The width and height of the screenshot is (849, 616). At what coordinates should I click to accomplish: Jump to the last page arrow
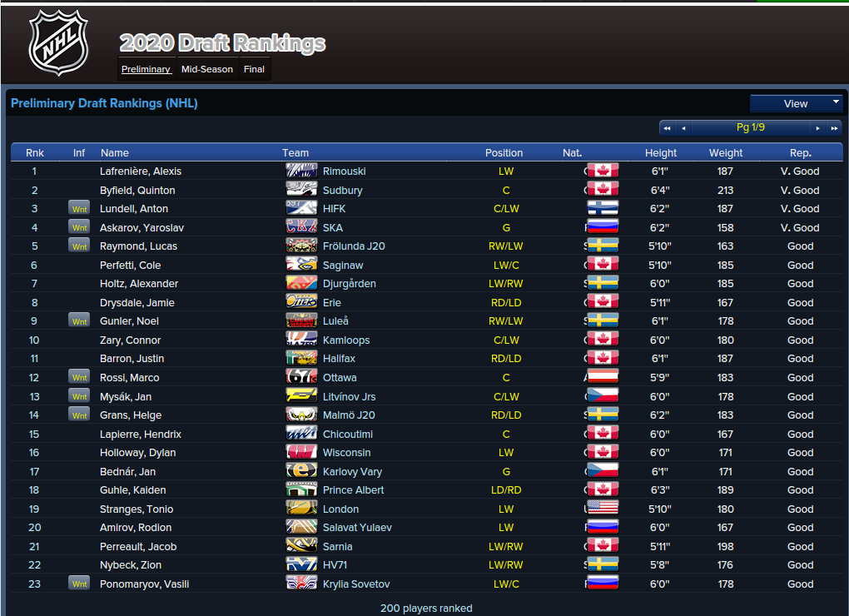tap(834, 128)
